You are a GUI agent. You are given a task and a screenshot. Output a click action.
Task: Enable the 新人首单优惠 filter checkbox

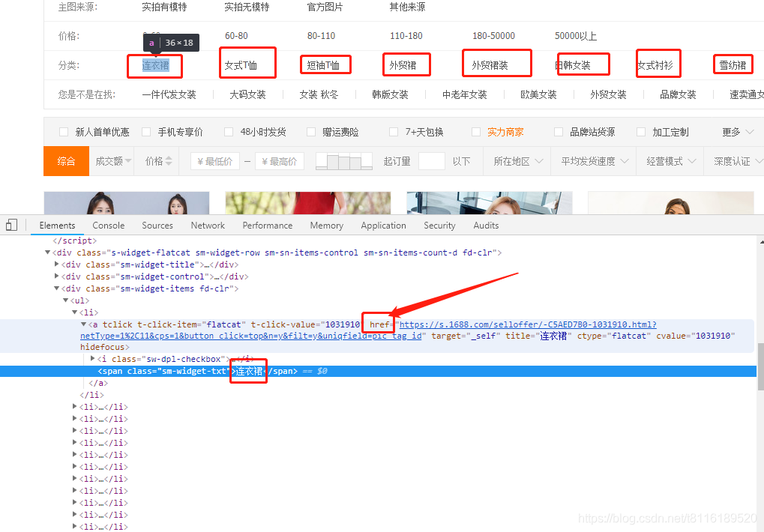point(64,132)
